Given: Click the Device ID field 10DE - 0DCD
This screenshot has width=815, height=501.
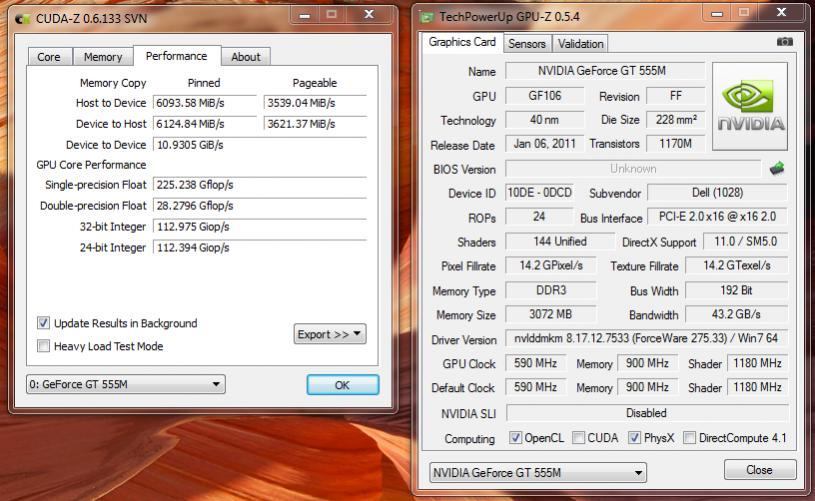Looking at the screenshot, I should 539,193.
